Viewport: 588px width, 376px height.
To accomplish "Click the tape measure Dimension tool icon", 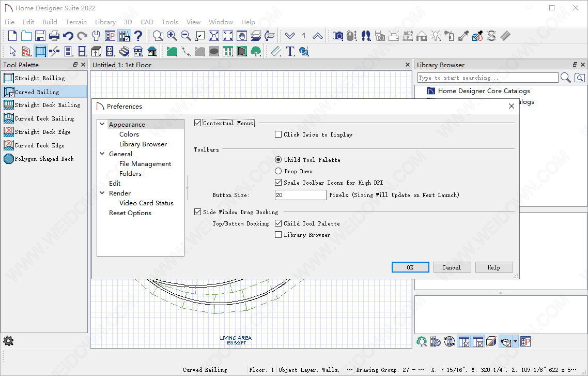I will [x=276, y=51].
